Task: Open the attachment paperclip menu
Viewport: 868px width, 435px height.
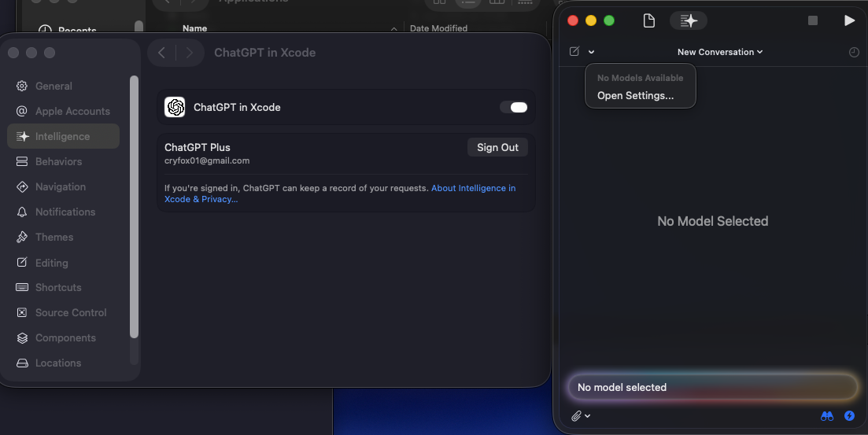Action: pos(581,415)
